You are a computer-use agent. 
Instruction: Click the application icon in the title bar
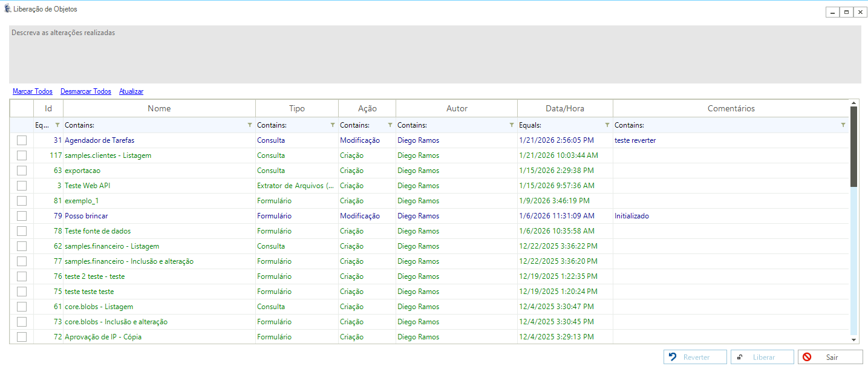pos(8,10)
